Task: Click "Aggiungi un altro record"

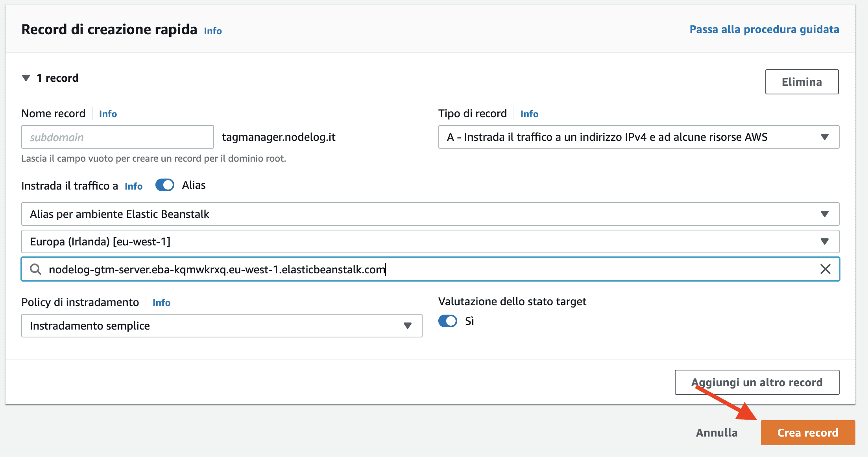Action: (756, 382)
